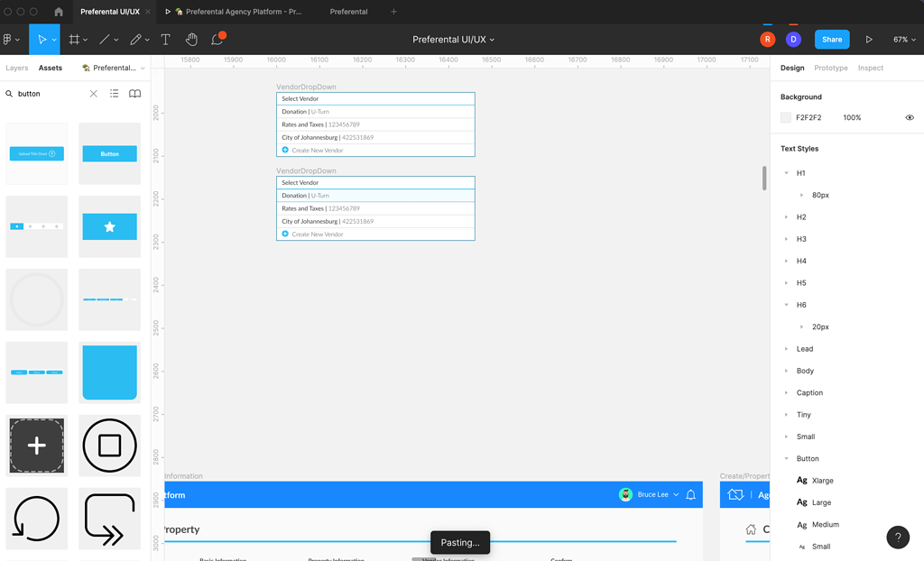Edit the background hex value F2F2F2

coord(808,118)
